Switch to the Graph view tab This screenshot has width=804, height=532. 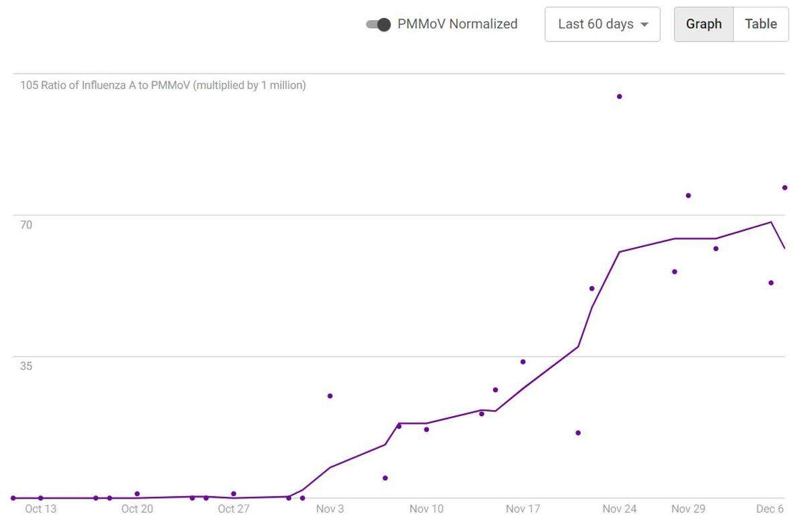tap(703, 24)
